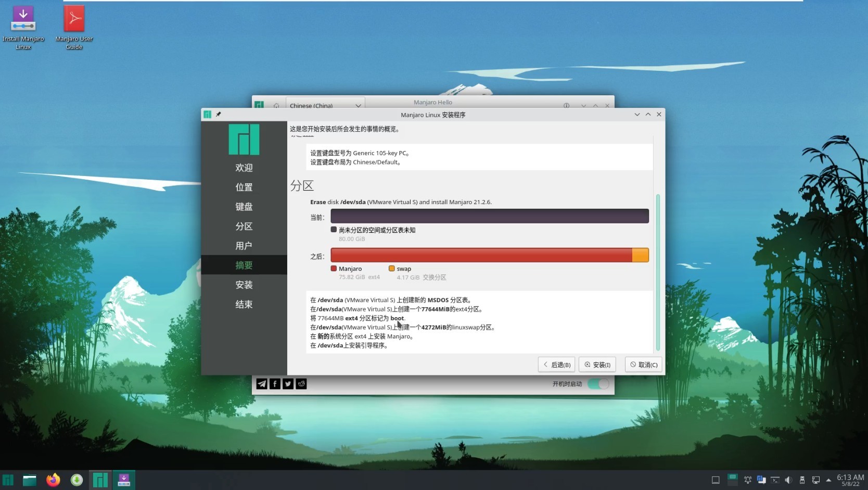Open notifications bell in system tray
Image resolution: width=868 pixels, height=490 pixels.
(748, 480)
